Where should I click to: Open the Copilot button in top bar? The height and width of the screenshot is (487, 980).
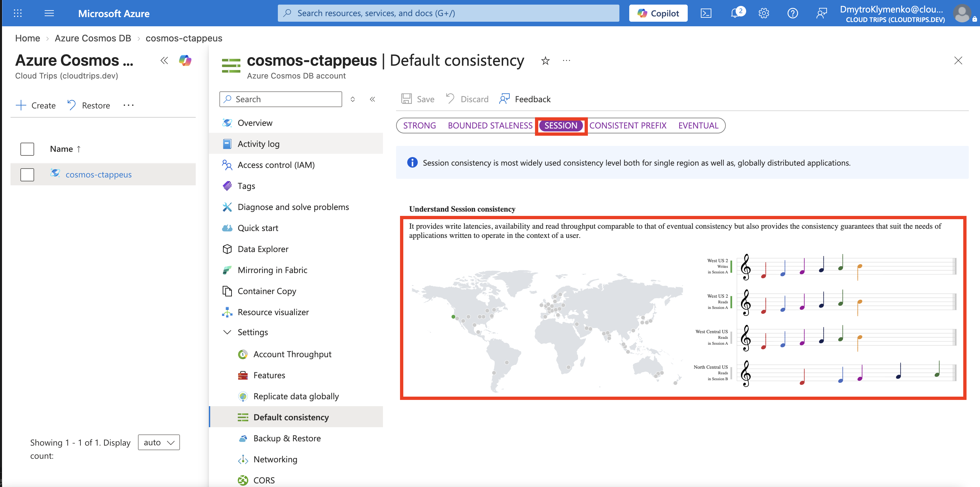658,13
